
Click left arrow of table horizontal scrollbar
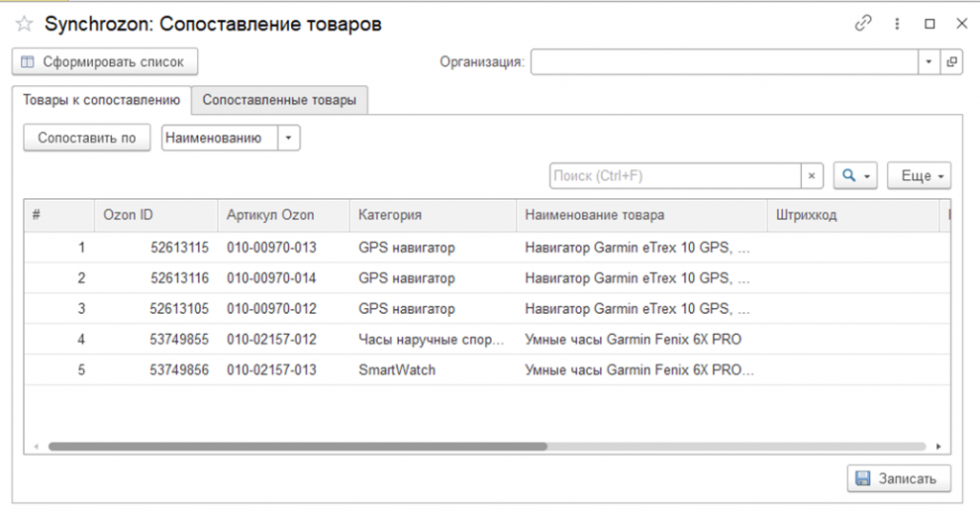(36, 446)
